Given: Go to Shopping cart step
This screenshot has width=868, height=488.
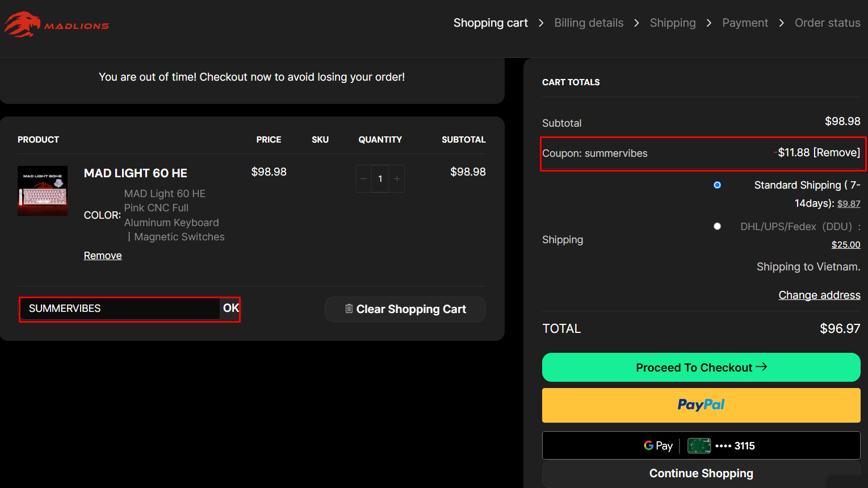Looking at the screenshot, I should (x=490, y=23).
